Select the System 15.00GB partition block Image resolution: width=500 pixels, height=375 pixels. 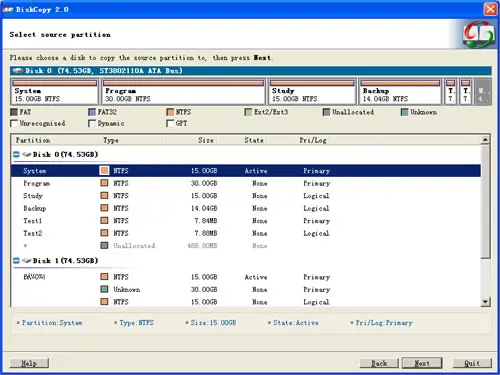coord(54,92)
